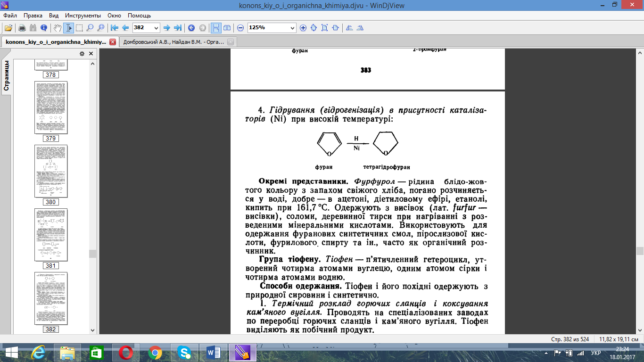This screenshot has width=644, height=362.
Task: Open the Вид menu
Action: point(54,16)
